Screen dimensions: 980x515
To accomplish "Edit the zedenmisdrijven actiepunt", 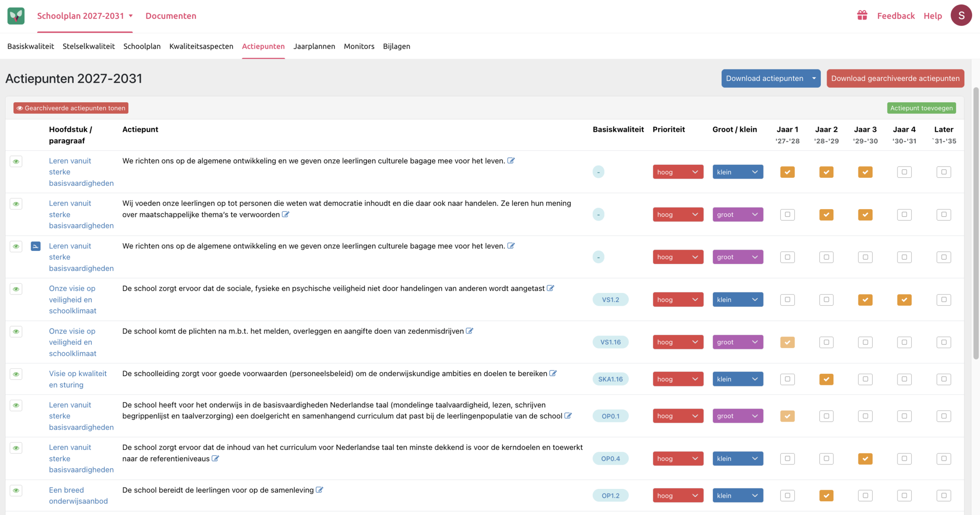I will (470, 331).
